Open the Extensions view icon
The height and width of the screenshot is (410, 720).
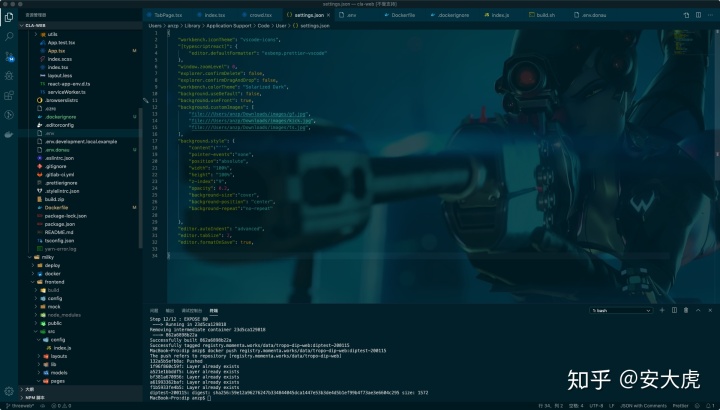point(9,95)
